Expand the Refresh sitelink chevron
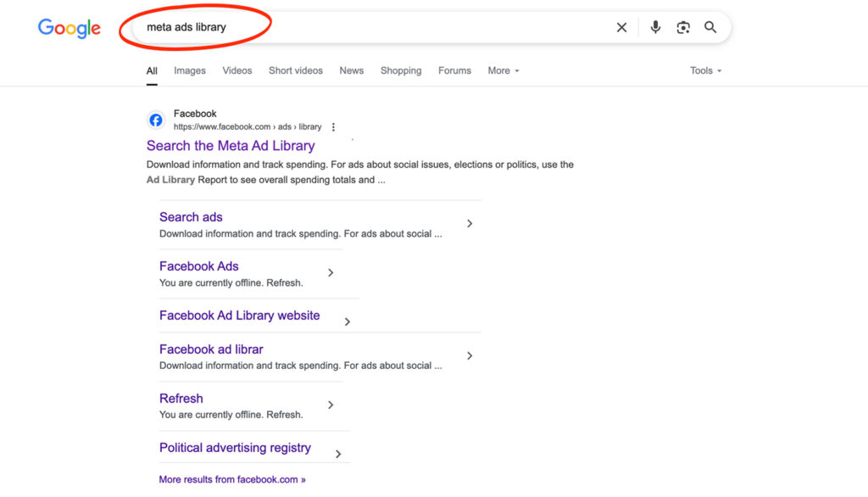Viewport: 868px width, 497px height. point(331,405)
